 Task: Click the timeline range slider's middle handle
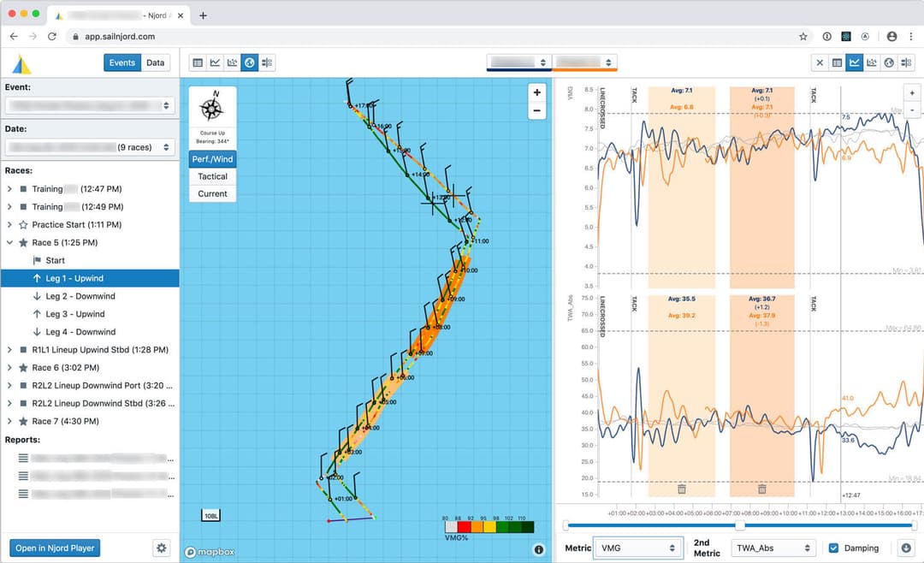[740, 525]
